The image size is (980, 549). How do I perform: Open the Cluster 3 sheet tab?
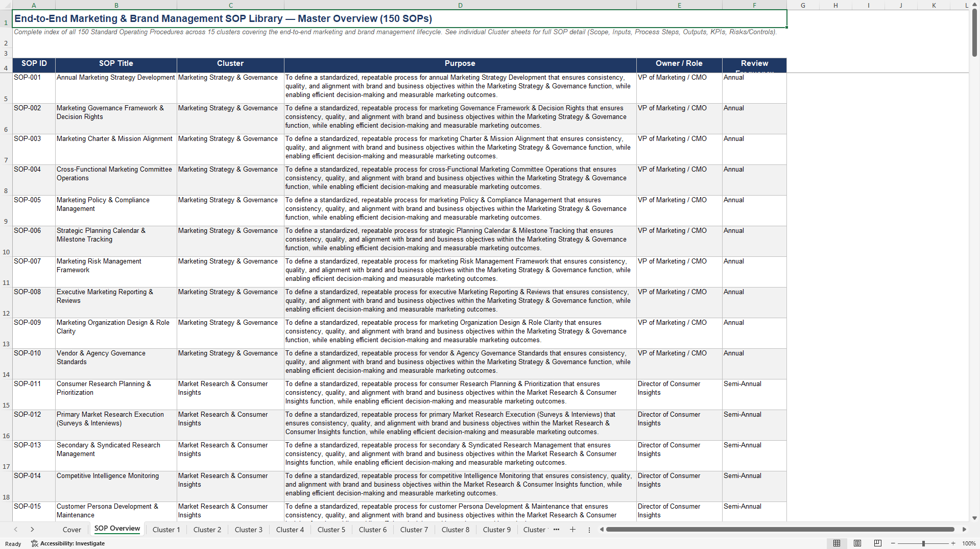pyautogui.click(x=249, y=530)
